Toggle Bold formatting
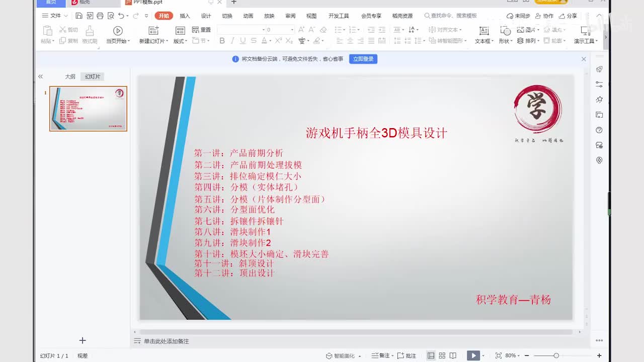644x362 pixels. (x=222, y=41)
